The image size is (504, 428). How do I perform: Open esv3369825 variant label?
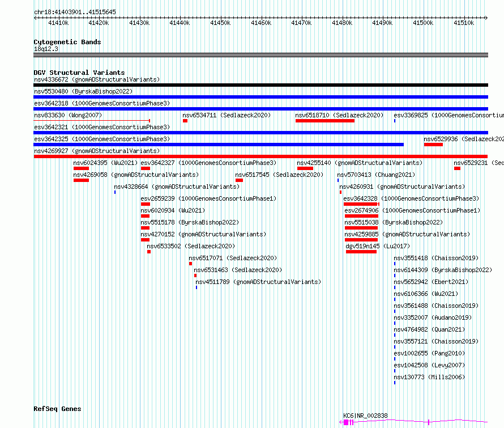click(449, 115)
